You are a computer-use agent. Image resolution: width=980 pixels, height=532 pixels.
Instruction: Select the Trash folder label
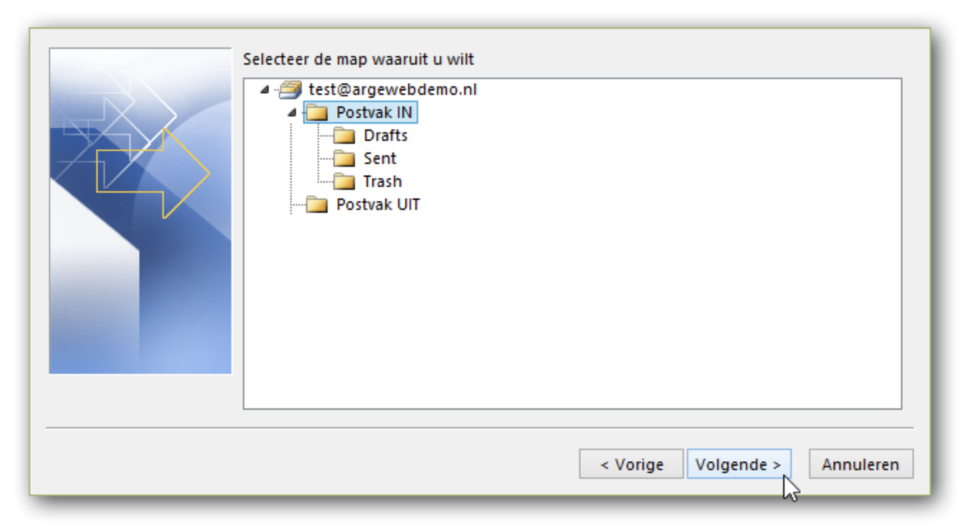(383, 182)
